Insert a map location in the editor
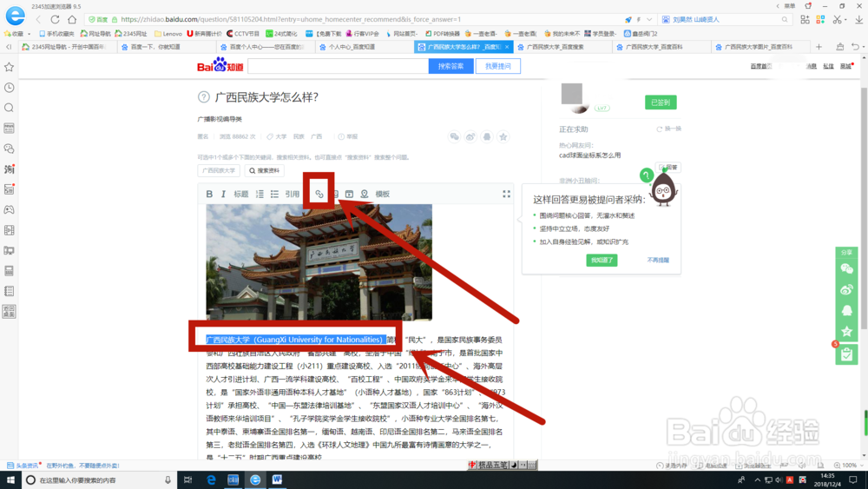The height and width of the screenshot is (489, 868). tap(365, 194)
